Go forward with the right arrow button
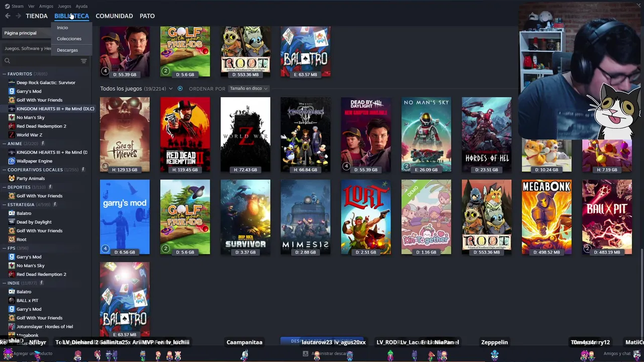Viewport: 644px width, 362px height. click(x=18, y=16)
